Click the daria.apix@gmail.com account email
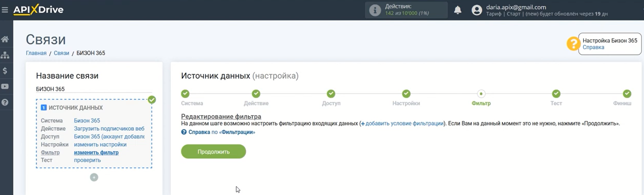The width and height of the screenshot is (644, 195). point(516,7)
